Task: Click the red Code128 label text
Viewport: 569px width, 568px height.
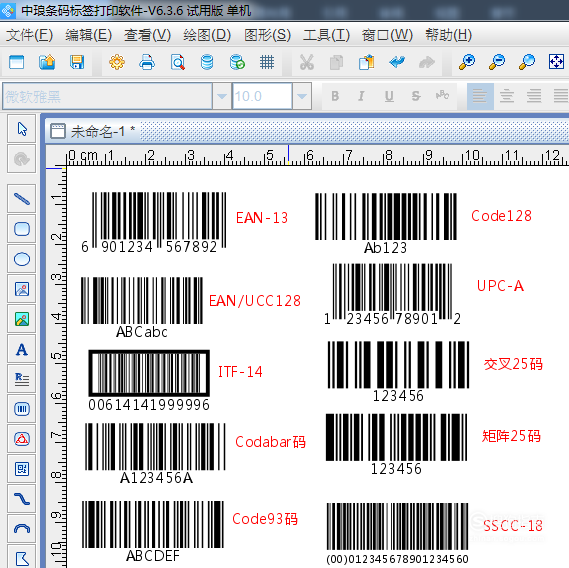Action: (501, 216)
